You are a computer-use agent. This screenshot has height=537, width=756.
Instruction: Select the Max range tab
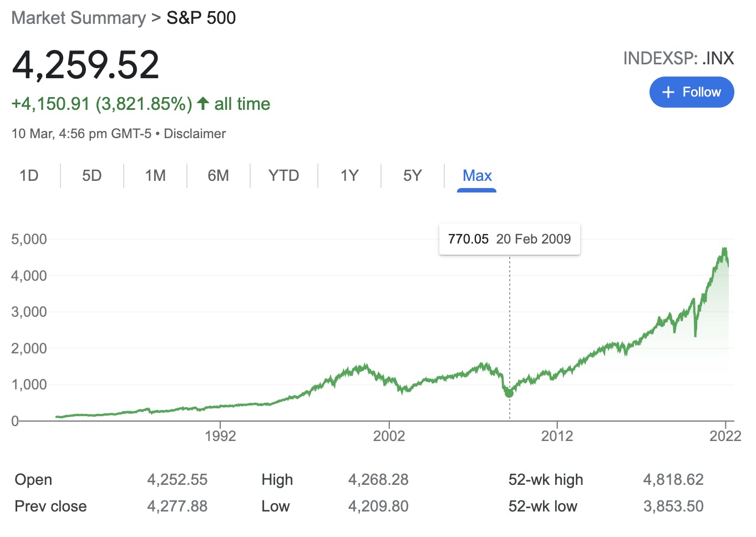pos(477,176)
